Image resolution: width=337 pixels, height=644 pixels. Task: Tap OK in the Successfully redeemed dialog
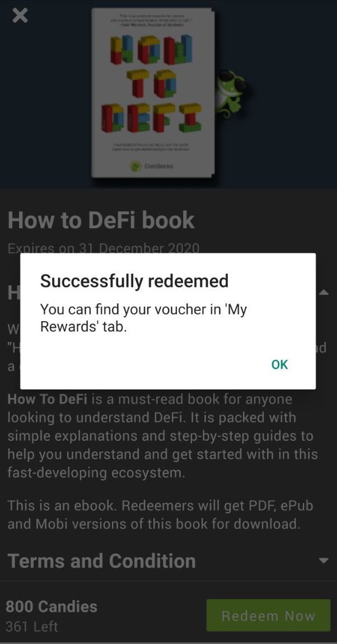tap(279, 364)
